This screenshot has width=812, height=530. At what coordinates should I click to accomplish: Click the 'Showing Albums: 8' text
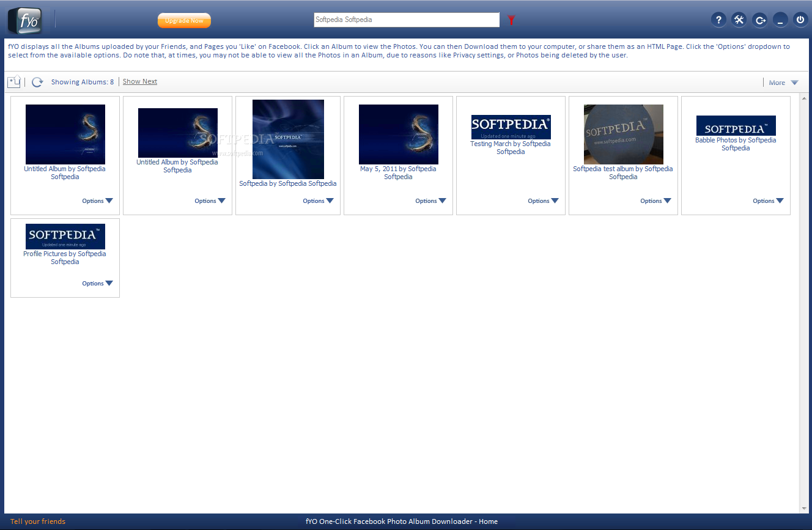click(x=83, y=82)
